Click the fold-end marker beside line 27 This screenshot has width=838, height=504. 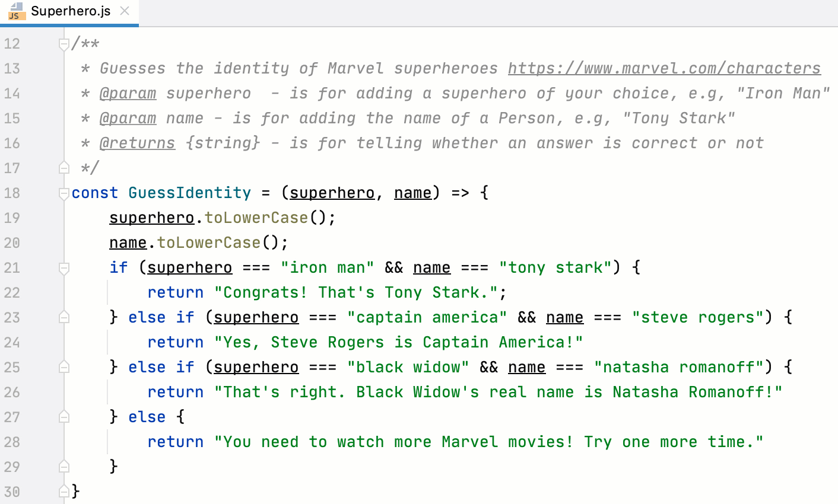[64, 417]
